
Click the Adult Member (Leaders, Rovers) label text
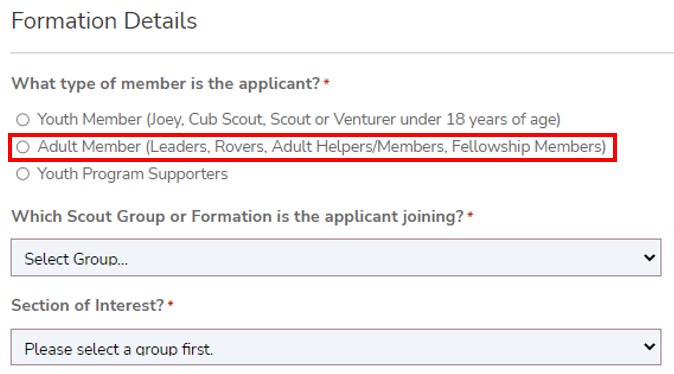[322, 147]
